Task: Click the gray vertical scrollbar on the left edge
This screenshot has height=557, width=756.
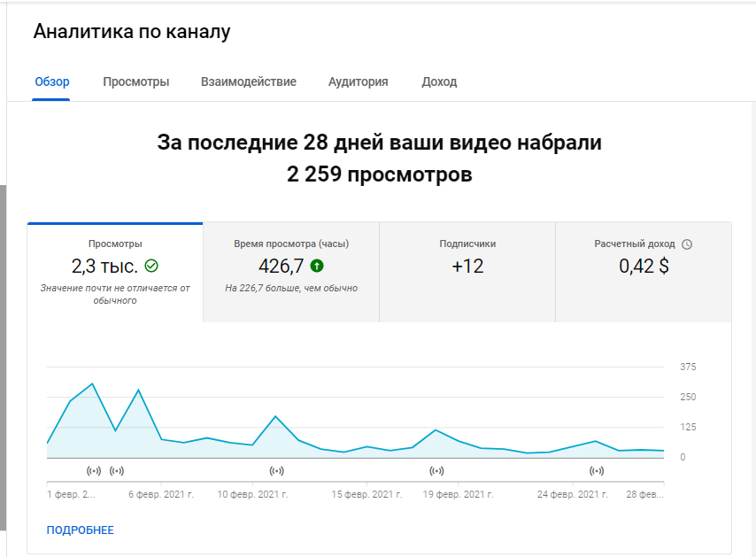Action: point(3,354)
